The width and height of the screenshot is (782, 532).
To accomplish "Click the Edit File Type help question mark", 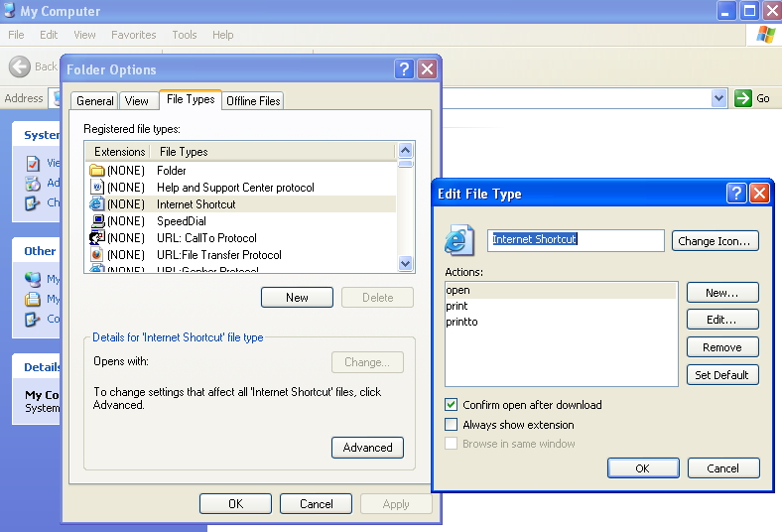I will 736,193.
